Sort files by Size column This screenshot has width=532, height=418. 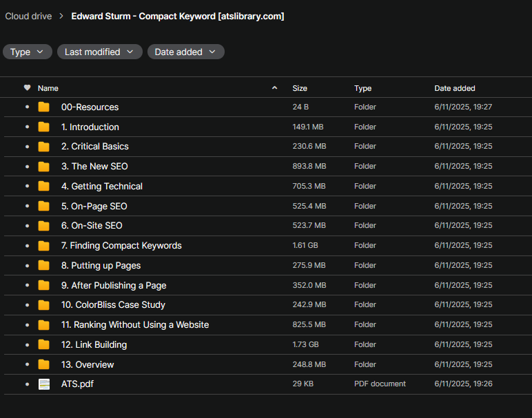300,88
